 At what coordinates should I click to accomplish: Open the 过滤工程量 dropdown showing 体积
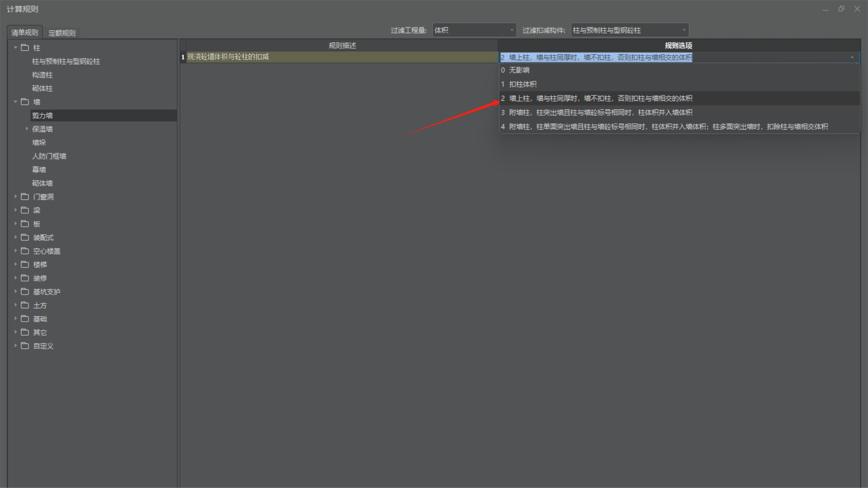(x=474, y=30)
